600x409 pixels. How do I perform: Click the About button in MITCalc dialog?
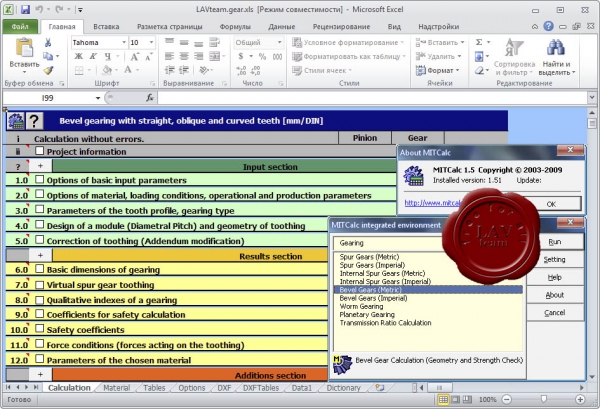(x=555, y=295)
